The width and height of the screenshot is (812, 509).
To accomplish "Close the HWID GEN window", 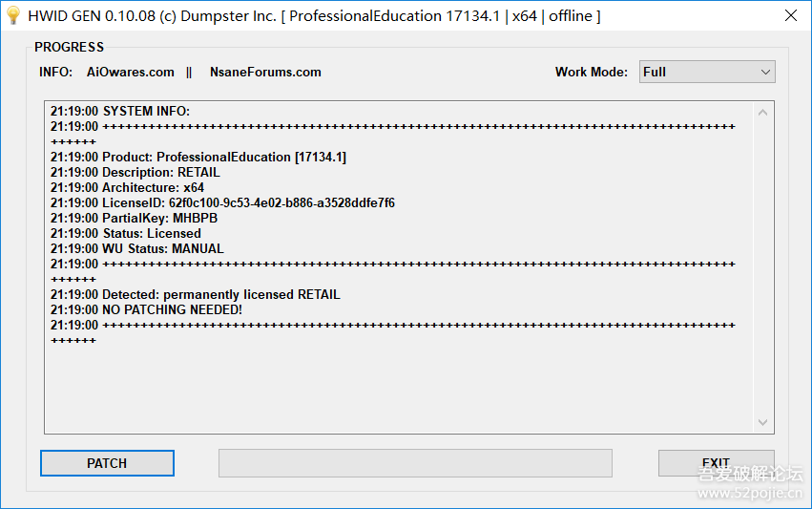I will 790,16.
